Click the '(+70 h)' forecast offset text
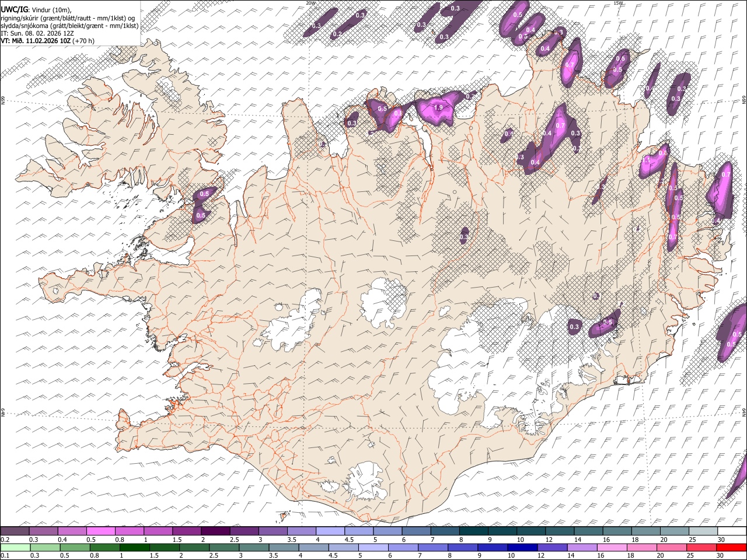The width and height of the screenshot is (747, 560). [83, 41]
